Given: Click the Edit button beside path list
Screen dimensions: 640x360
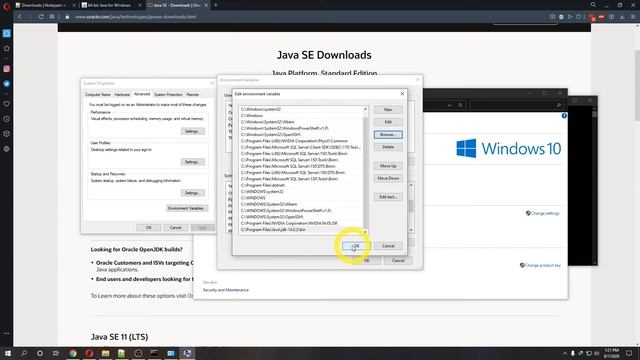Looking at the screenshot, I should [x=388, y=122].
